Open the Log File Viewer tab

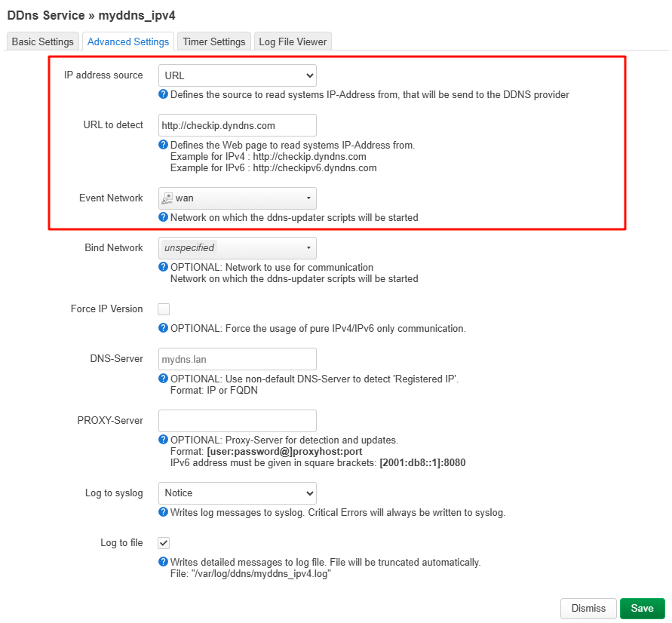pos(293,42)
